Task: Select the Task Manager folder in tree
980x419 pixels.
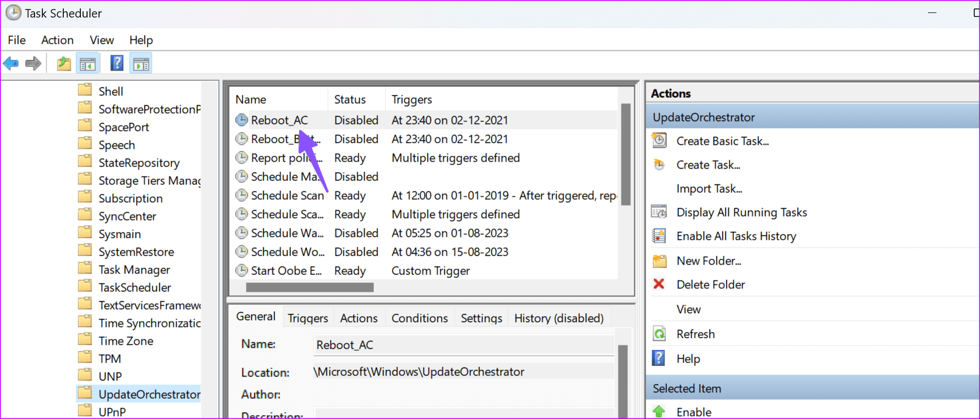Action: pyautogui.click(x=134, y=269)
